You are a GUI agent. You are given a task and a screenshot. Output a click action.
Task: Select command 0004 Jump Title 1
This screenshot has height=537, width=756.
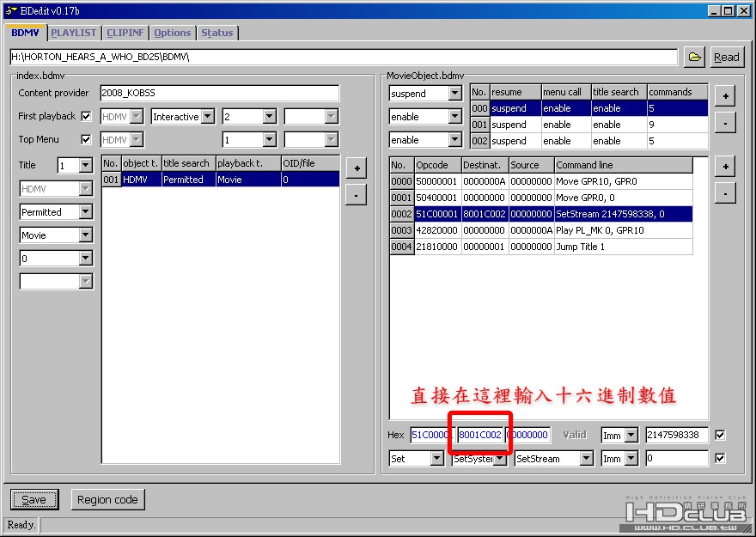(x=541, y=247)
